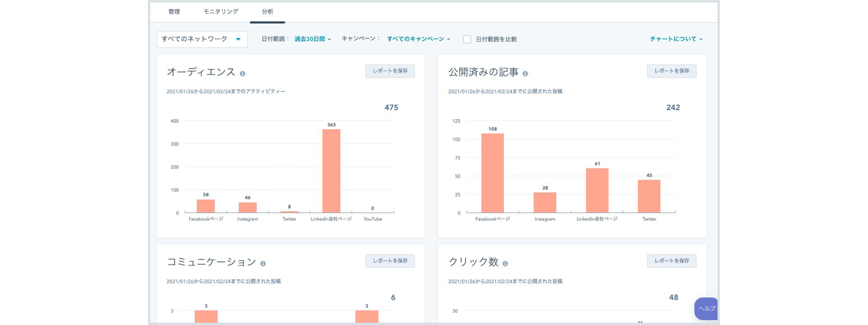
Task: Click the Instagram bar valued 46 in オーディエンス
Action: (248, 207)
